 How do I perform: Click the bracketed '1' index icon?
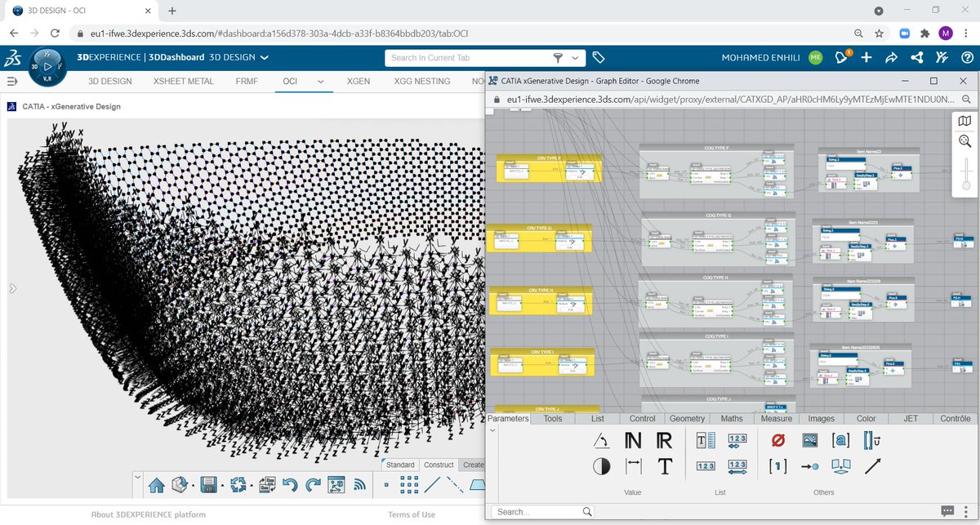pyautogui.click(x=778, y=466)
